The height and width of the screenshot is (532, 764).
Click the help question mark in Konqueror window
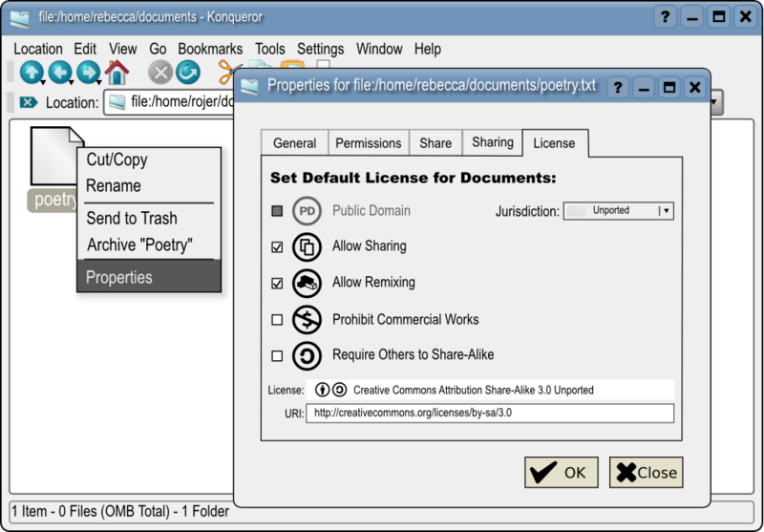click(x=665, y=17)
